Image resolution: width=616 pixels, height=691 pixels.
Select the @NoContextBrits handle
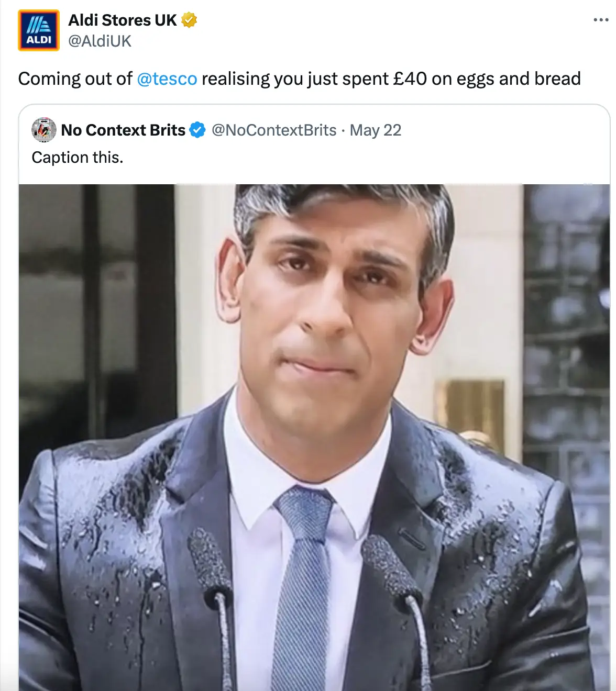(273, 130)
